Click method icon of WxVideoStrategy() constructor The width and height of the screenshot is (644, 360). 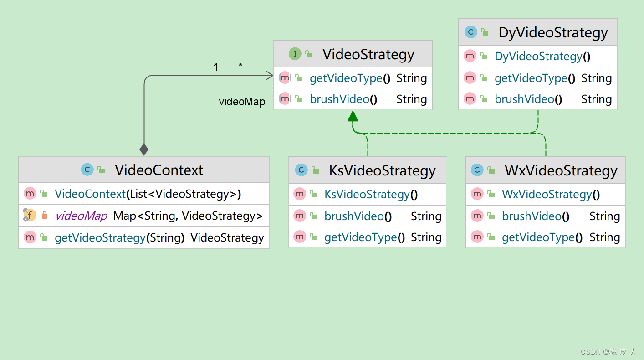click(477, 194)
